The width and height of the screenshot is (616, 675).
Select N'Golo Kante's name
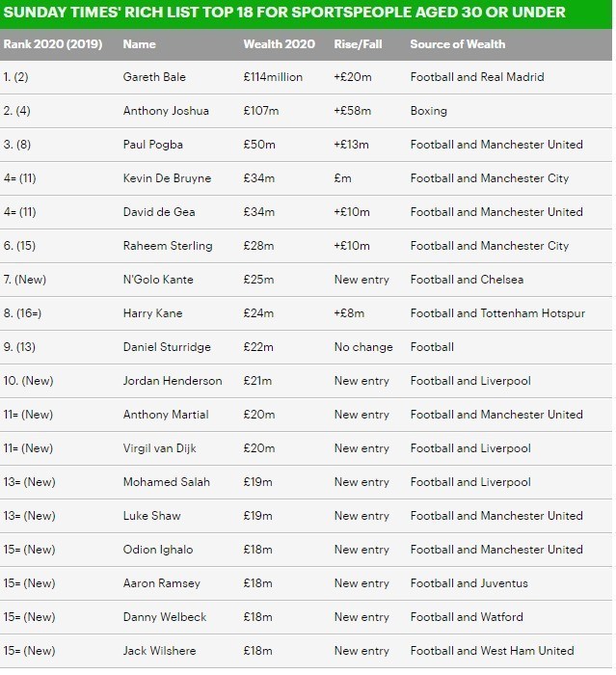click(158, 280)
